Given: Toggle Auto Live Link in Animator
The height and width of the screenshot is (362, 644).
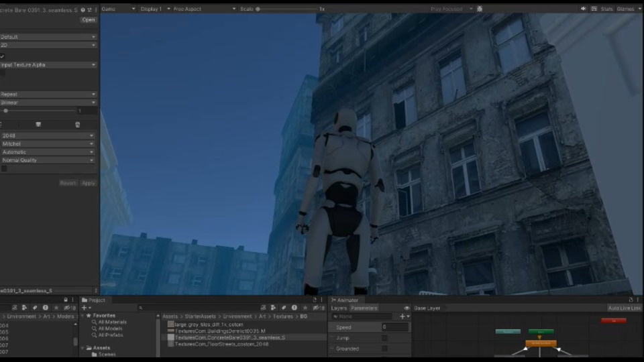Looking at the screenshot, I should 625,308.
